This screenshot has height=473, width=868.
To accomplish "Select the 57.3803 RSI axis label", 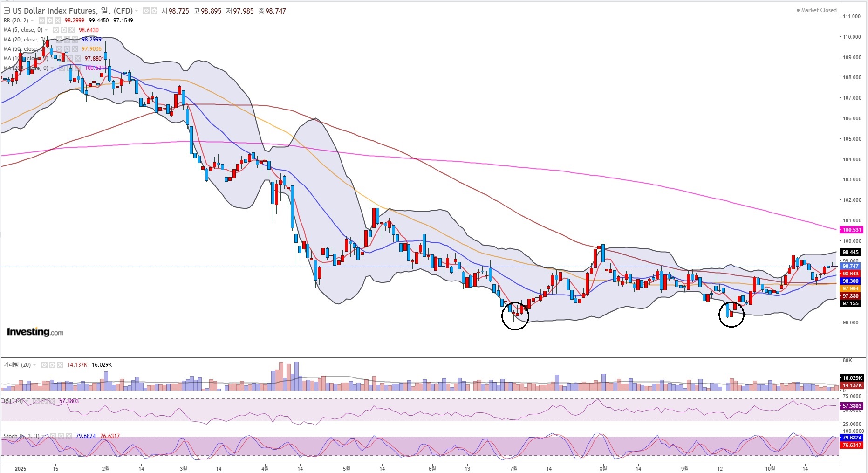I will click(x=852, y=406).
